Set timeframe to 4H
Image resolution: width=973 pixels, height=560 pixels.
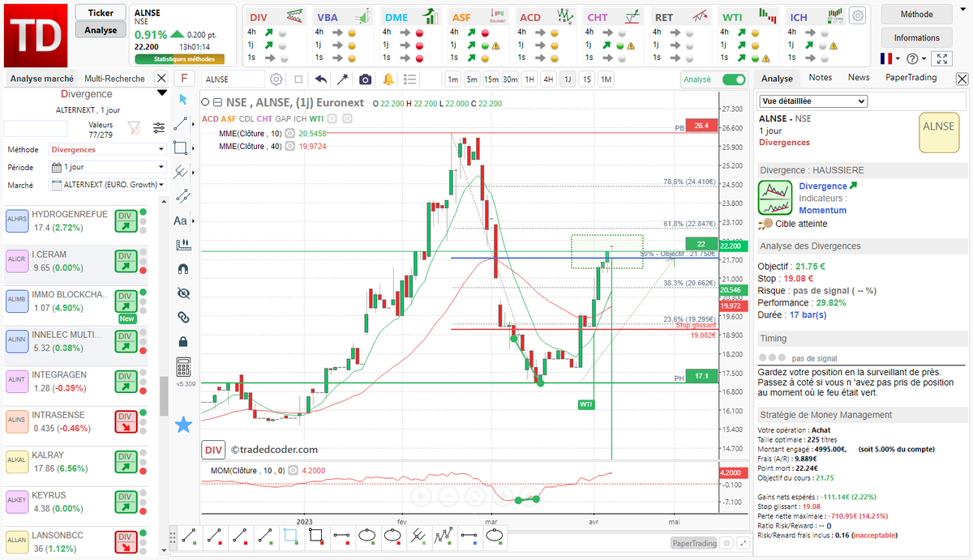coord(548,79)
